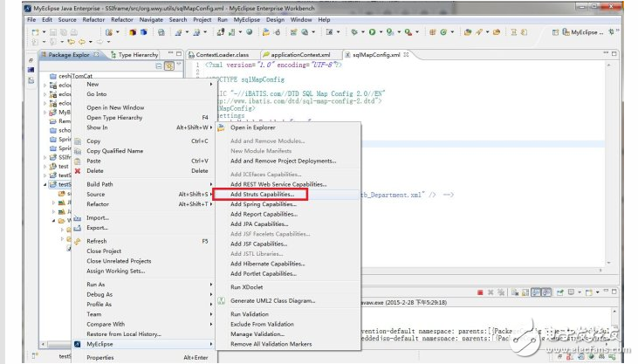Expand the New submenu arrow

pyautogui.click(x=210, y=85)
